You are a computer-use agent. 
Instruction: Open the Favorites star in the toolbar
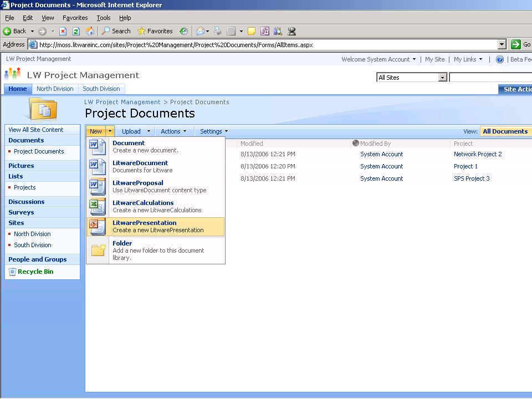click(x=155, y=31)
